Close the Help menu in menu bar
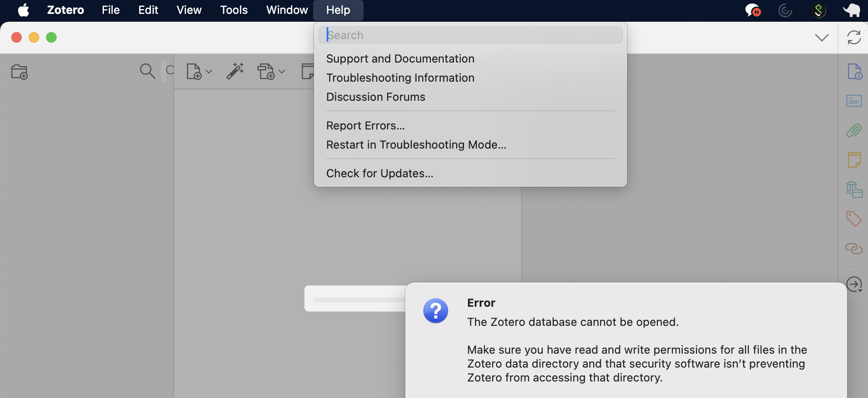 pos(338,10)
